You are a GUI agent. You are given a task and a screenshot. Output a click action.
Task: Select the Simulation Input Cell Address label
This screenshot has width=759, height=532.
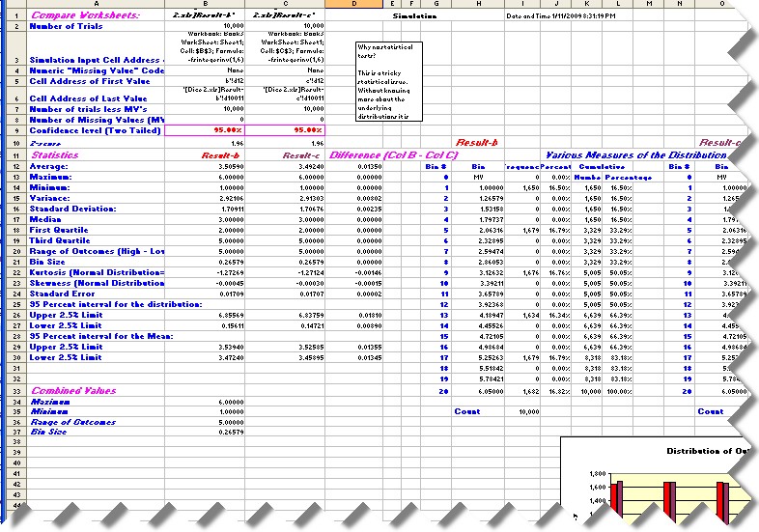[97, 60]
